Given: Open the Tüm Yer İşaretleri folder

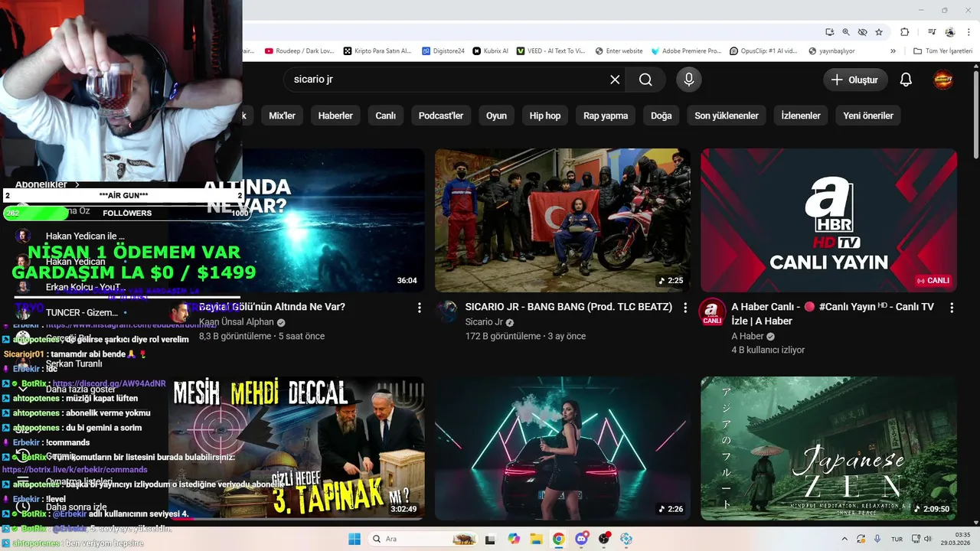Looking at the screenshot, I should 942,51.
